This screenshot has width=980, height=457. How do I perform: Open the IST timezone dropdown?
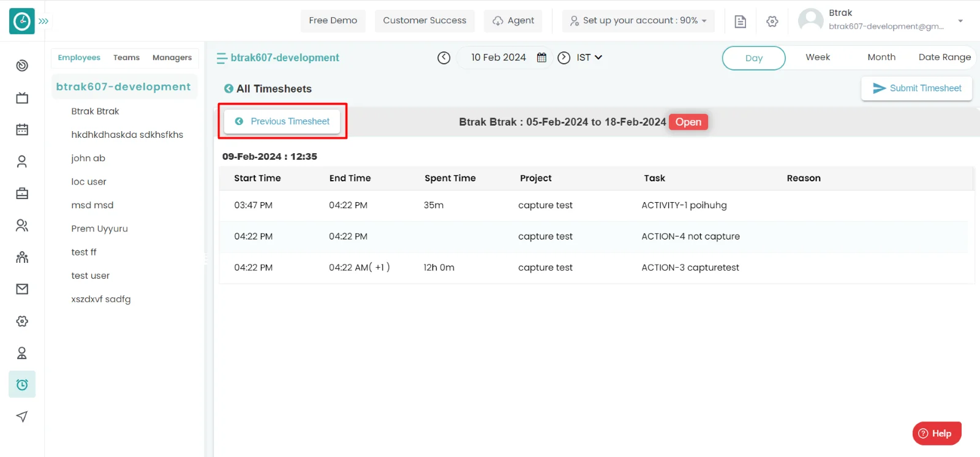(x=589, y=58)
